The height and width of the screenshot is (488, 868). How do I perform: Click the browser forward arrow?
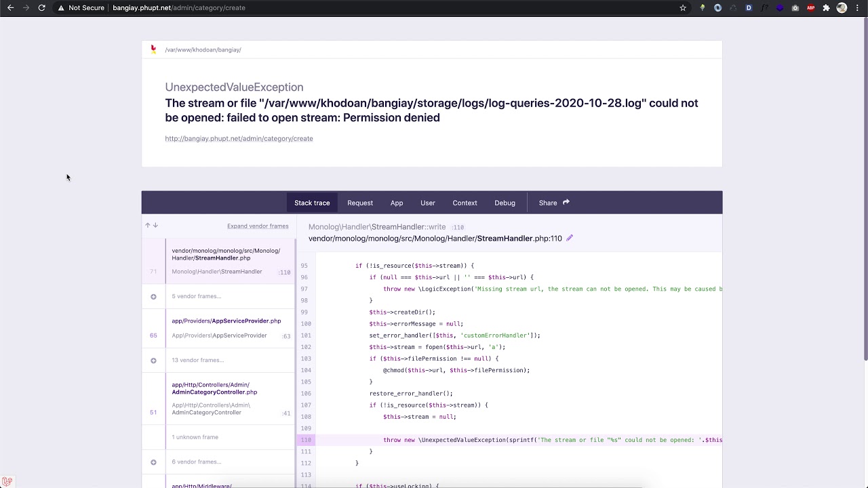coord(26,7)
